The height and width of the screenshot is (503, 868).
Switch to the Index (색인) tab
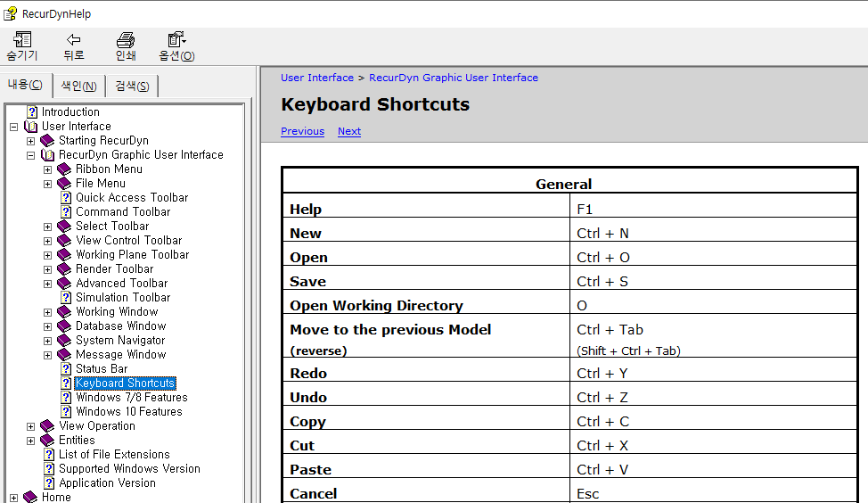[78, 86]
